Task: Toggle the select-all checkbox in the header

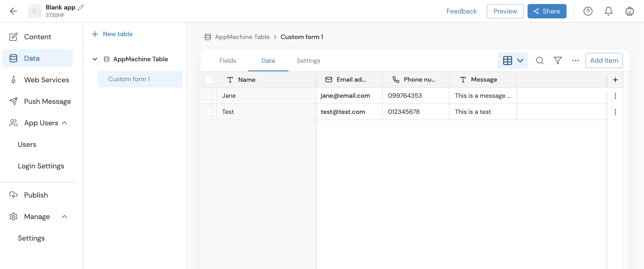Action: pos(209,80)
